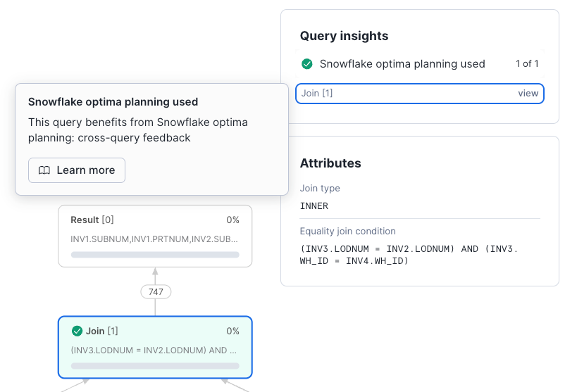
Task: Click the Learn more button
Action: (x=77, y=170)
